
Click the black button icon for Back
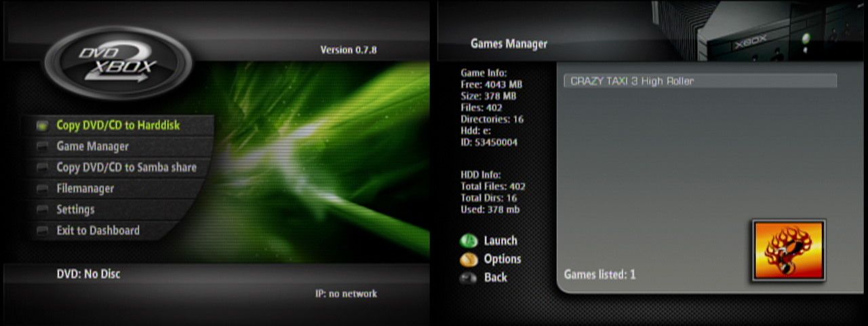coord(469,278)
